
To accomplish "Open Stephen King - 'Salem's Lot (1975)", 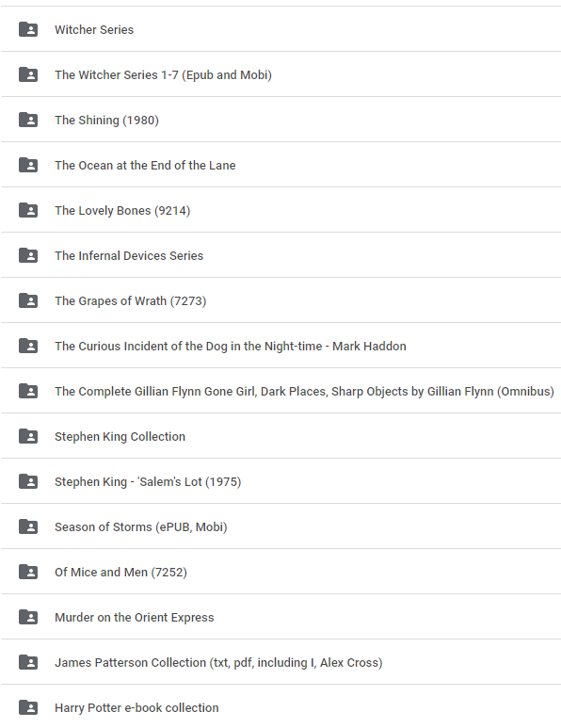I will [280, 481].
